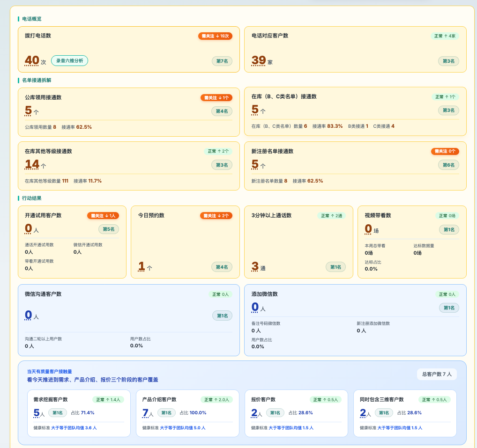This screenshot has width=477, height=448.
Task: Click the 5 个 value in 公库领用接通数
Action: 32,110
